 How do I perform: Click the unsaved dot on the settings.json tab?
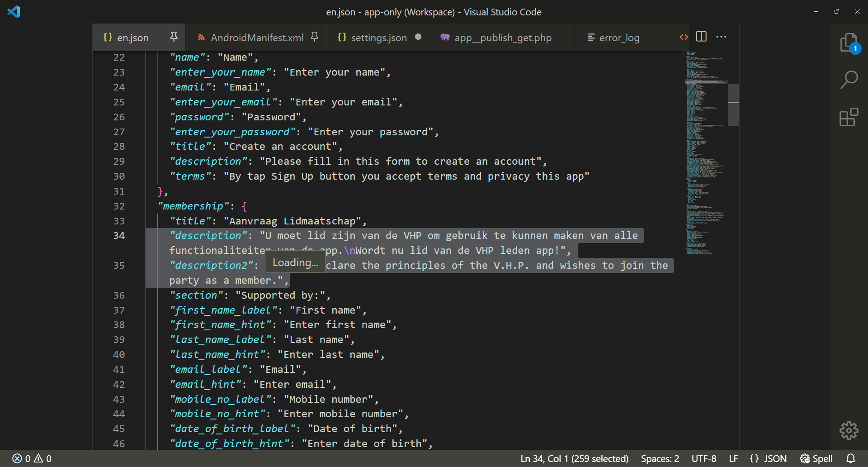(418, 37)
